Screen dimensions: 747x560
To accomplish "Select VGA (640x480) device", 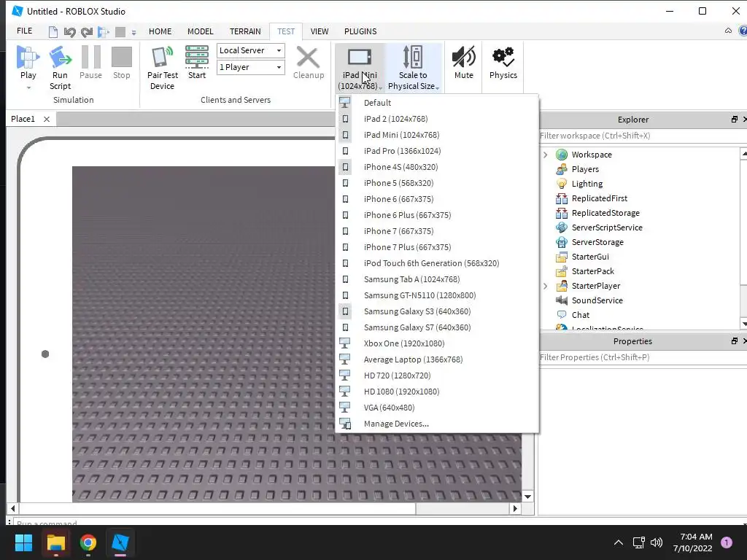I will (437, 408).
